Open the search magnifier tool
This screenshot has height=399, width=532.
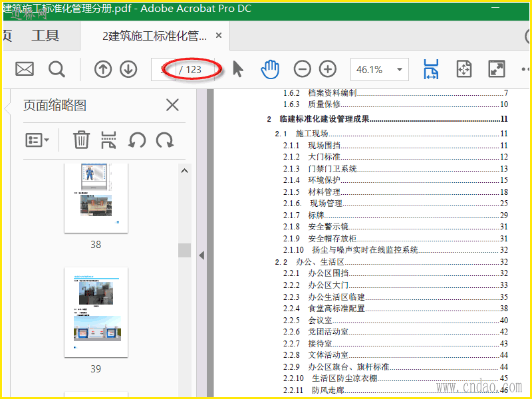[x=57, y=69]
